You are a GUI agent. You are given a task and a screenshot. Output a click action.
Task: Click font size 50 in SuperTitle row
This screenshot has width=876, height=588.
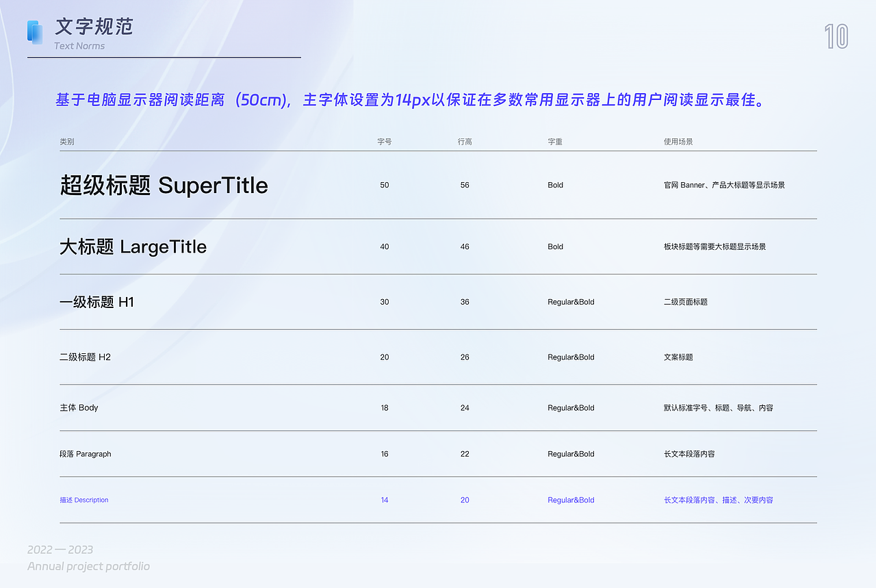(385, 185)
